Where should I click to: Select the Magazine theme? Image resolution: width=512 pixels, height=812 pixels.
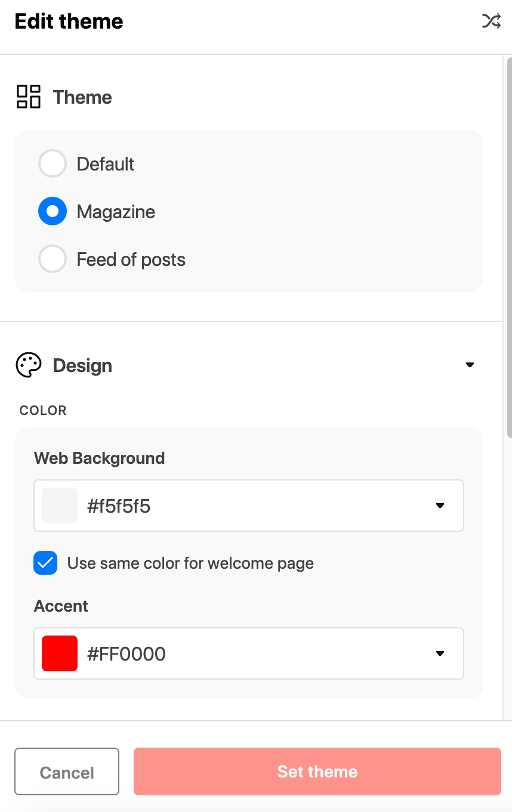tap(53, 211)
